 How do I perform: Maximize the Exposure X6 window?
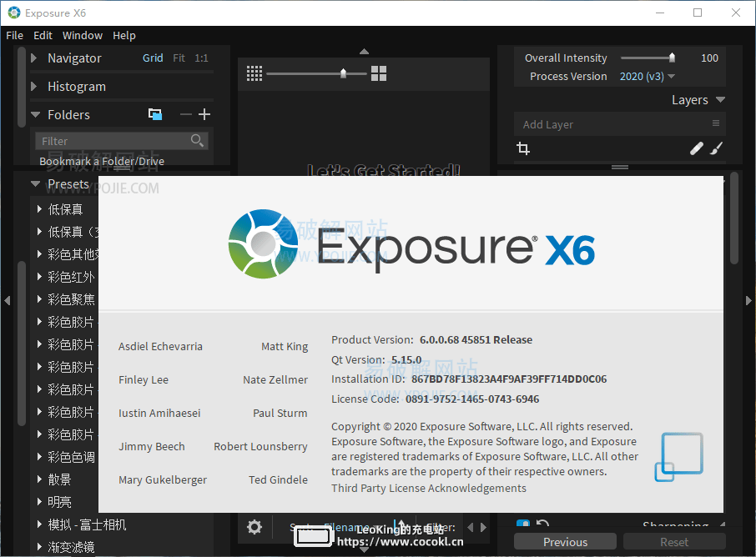[698, 13]
